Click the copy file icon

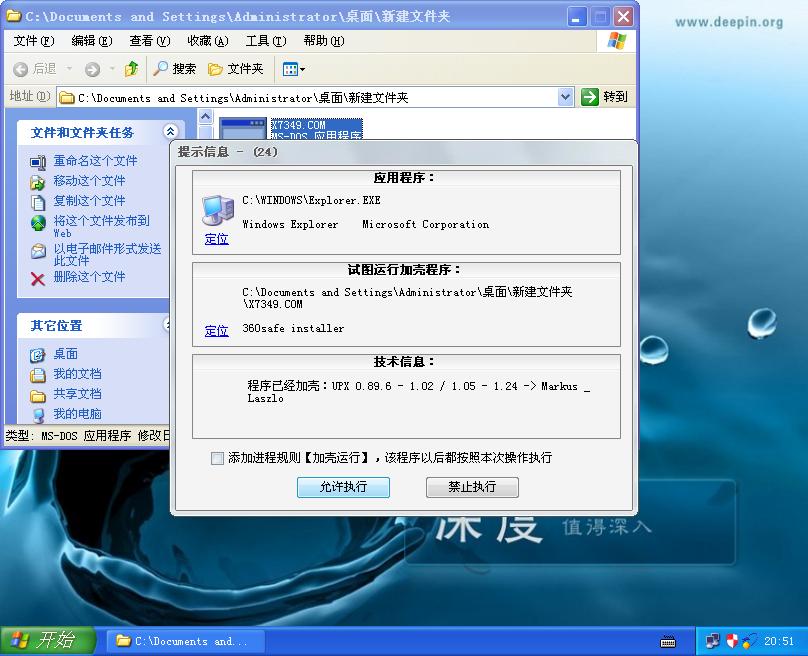tap(38, 202)
